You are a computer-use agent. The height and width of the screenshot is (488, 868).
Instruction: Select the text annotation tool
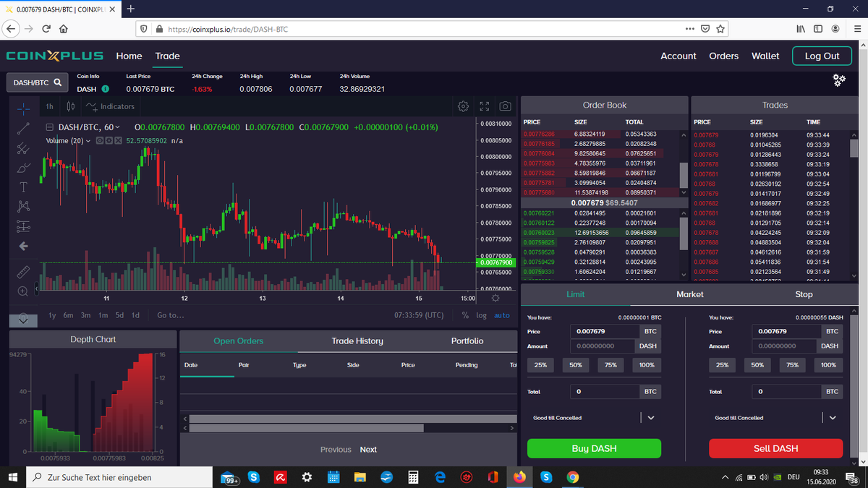[23, 187]
